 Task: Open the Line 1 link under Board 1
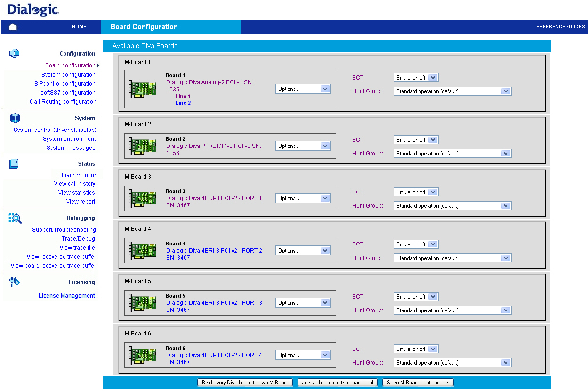(x=183, y=96)
